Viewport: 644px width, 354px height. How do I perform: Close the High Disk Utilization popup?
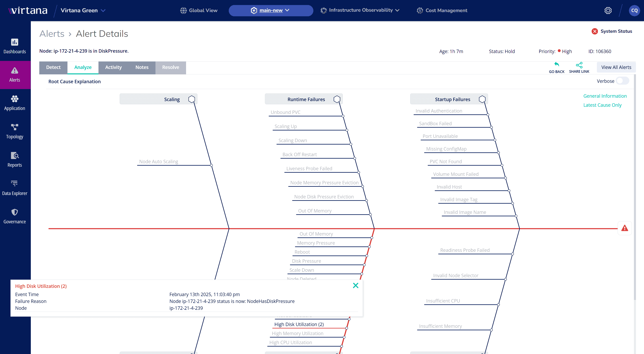click(x=355, y=285)
